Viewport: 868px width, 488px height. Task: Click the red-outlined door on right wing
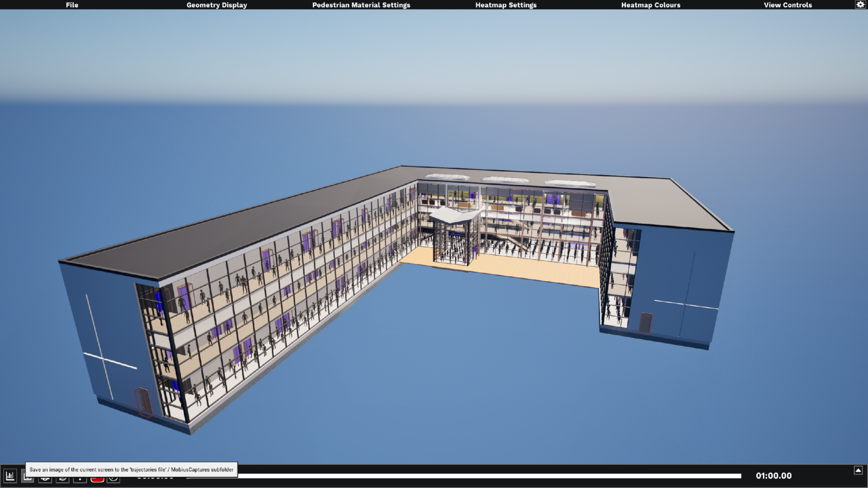pos(646,323)
